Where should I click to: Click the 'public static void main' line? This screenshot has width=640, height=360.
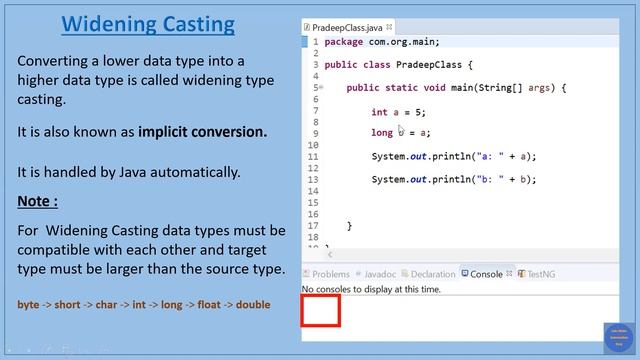pyautogui.click(x=456, y=87)
